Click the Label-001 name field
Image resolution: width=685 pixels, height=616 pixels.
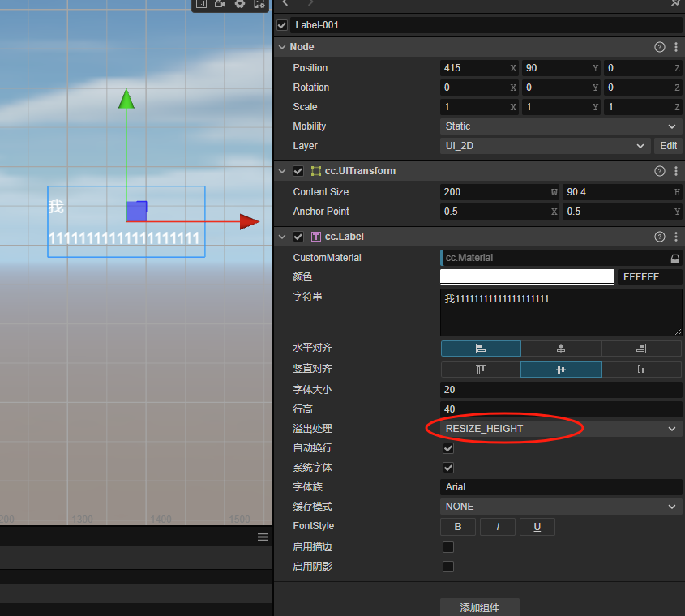tap(486, 25)
